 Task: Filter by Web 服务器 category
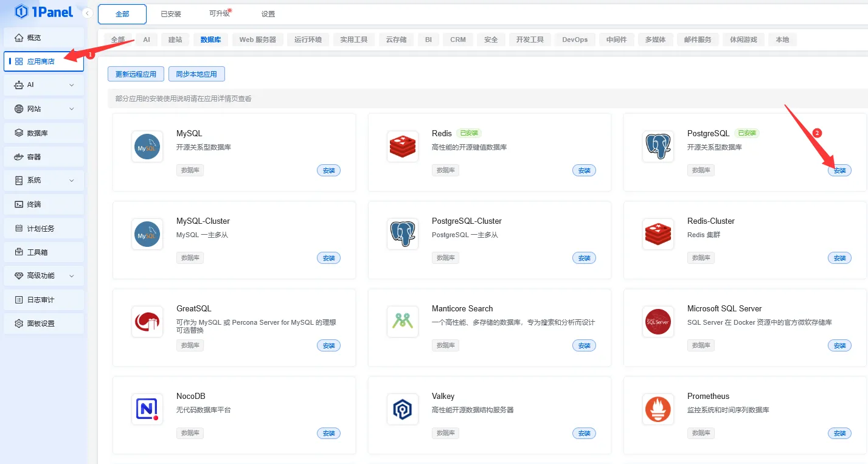[257, 40]
